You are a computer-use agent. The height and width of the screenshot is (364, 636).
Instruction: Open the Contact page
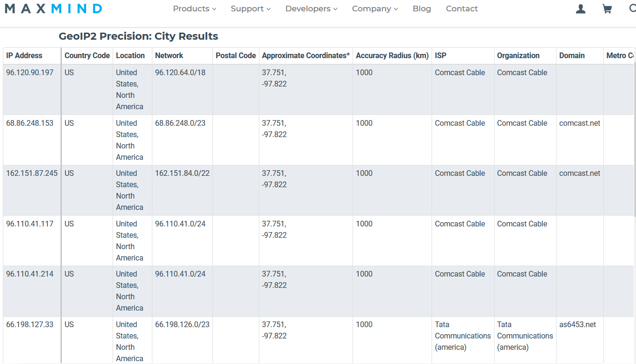462,9
